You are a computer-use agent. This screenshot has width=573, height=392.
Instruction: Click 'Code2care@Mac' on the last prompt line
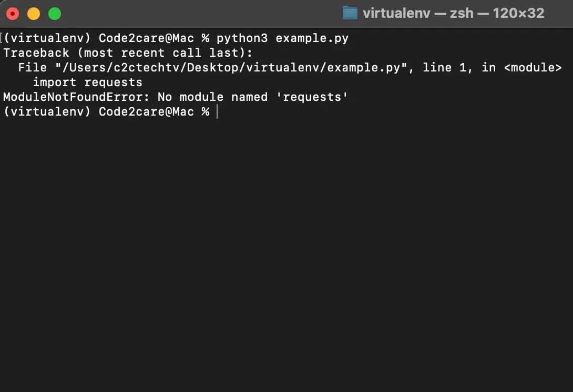tap(146, 112)
